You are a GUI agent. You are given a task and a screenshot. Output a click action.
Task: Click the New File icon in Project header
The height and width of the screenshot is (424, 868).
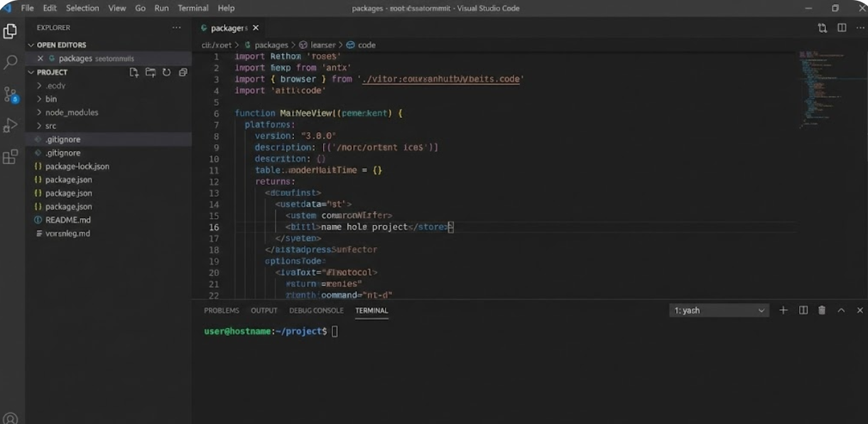(134, 72)
